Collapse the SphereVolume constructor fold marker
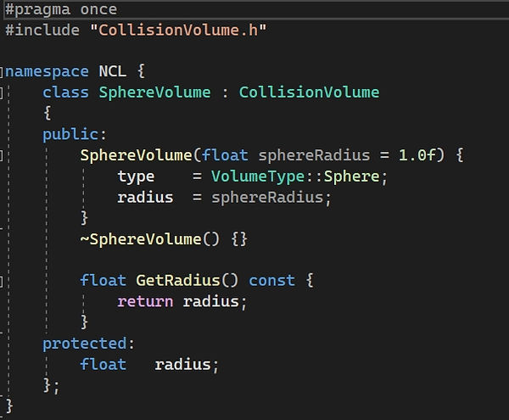The height and width of the screenshot is (420, 509). (1, 156)
